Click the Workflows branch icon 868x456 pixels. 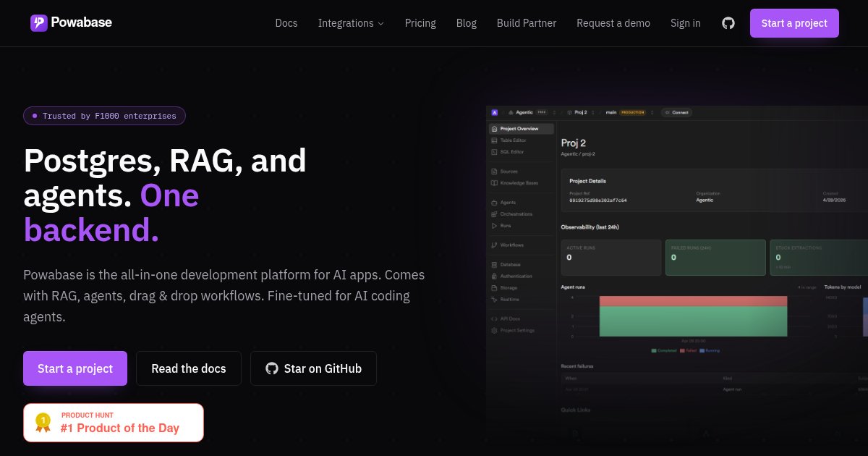(494, 245)
